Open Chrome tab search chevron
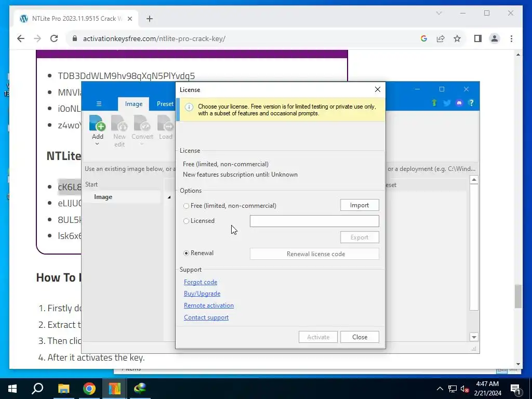This screenshot has height=399, width=532. tap(438, 13)
